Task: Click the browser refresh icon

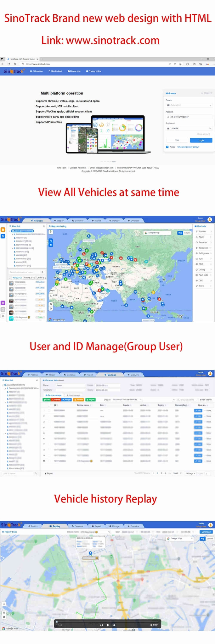Action: coord(9,64)
